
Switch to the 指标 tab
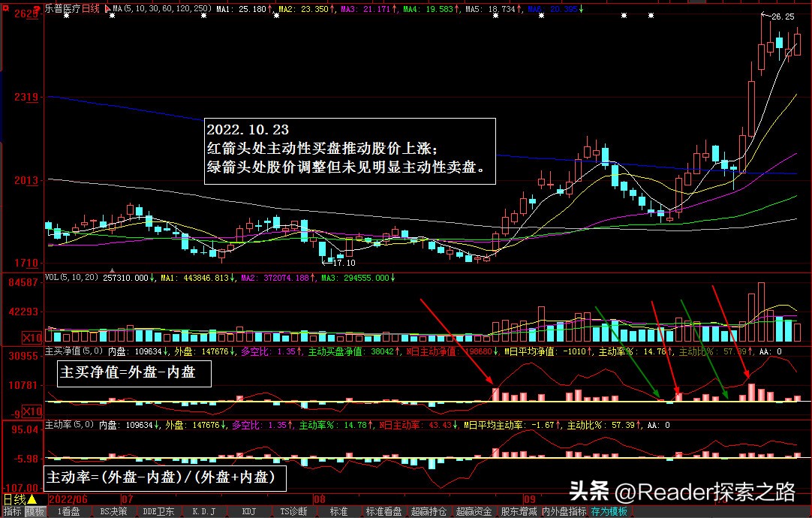[x=13, y=512]
